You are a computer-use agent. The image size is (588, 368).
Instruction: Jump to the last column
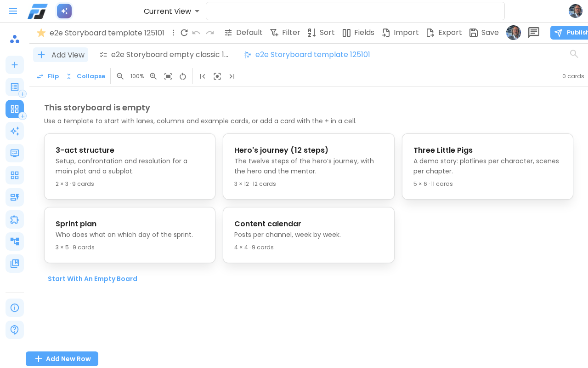pyautogui.click(x=232, y=76)
